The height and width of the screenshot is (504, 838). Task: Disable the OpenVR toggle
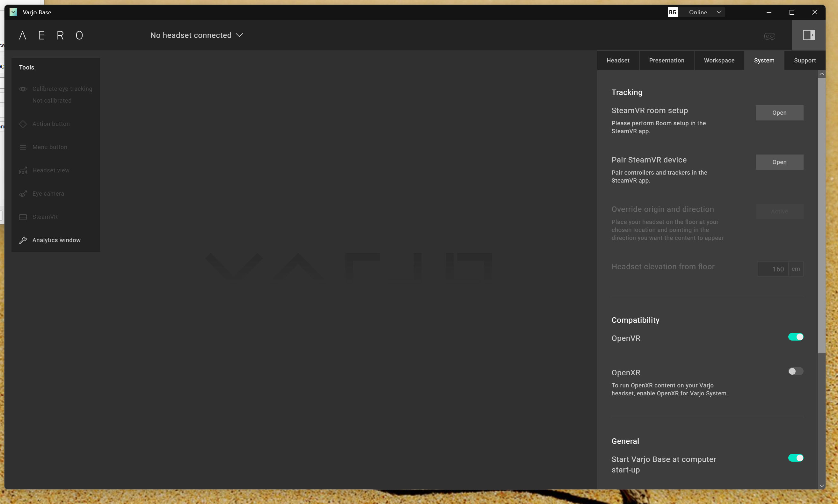tap(796, 337)
